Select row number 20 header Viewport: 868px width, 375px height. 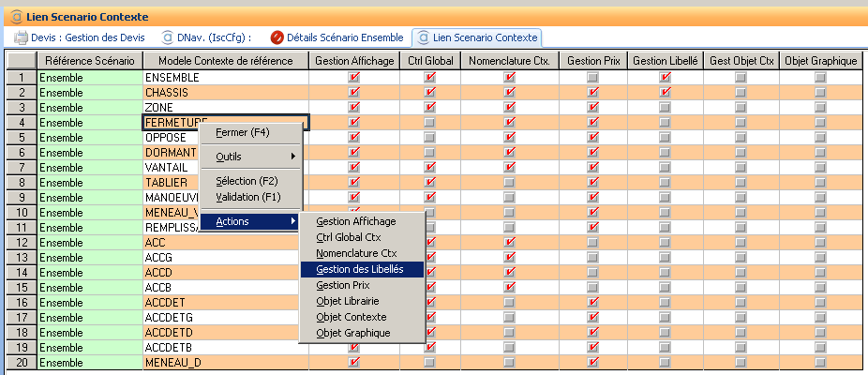(21, 363)
